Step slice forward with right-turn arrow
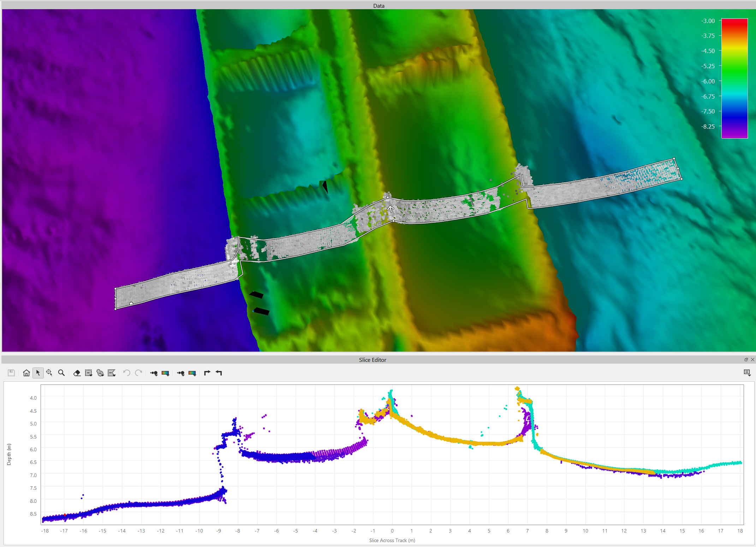This screenshot has width=756, height=547. (x=207, y=373)
